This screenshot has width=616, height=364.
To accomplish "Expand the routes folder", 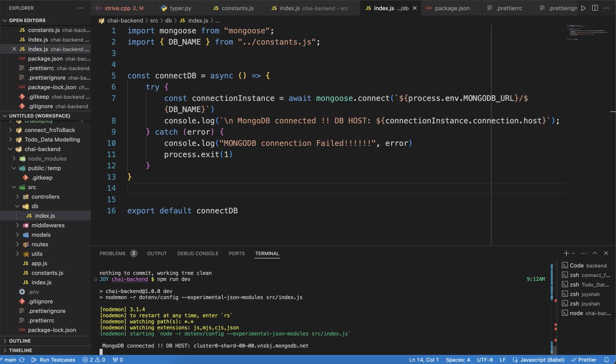I will click(45, 244).
